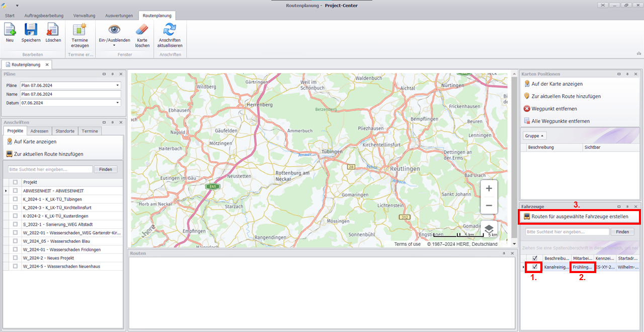Image resolution: width=644 pixels, height=332 pixels.
Task: Open the Pläne dropdown list
Action: pos(118,86)
